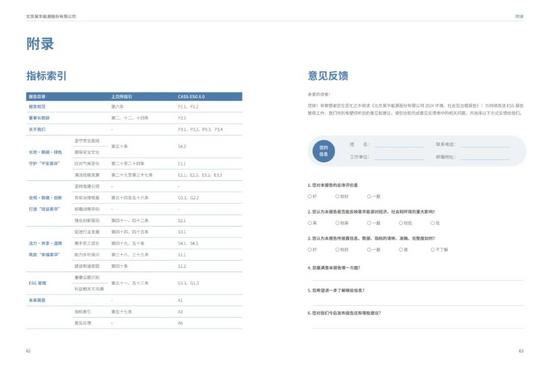Viewport: 550px width, 373px height.
Task: Click the answer line under question 4
Action: click(x=418, y=280)
